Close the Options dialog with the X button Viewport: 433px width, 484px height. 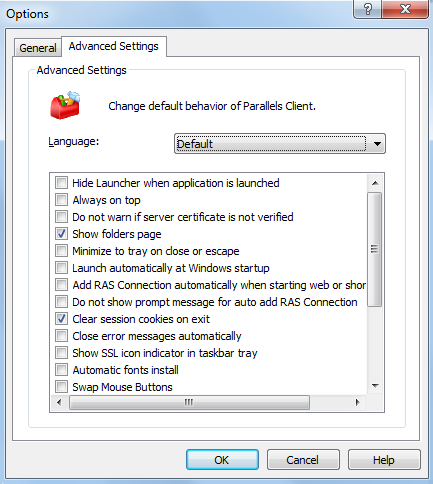[x=405, y=9]
